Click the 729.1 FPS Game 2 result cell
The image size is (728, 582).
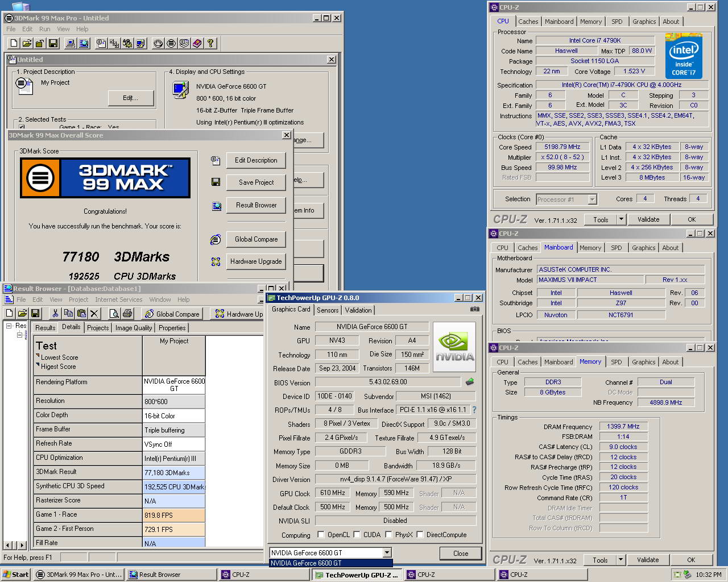pos(174,529)
